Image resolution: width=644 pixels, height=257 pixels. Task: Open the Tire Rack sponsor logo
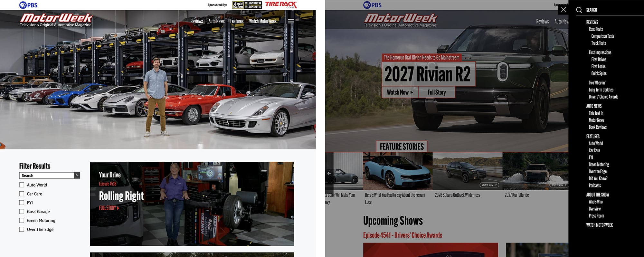(x=281, y=5)
